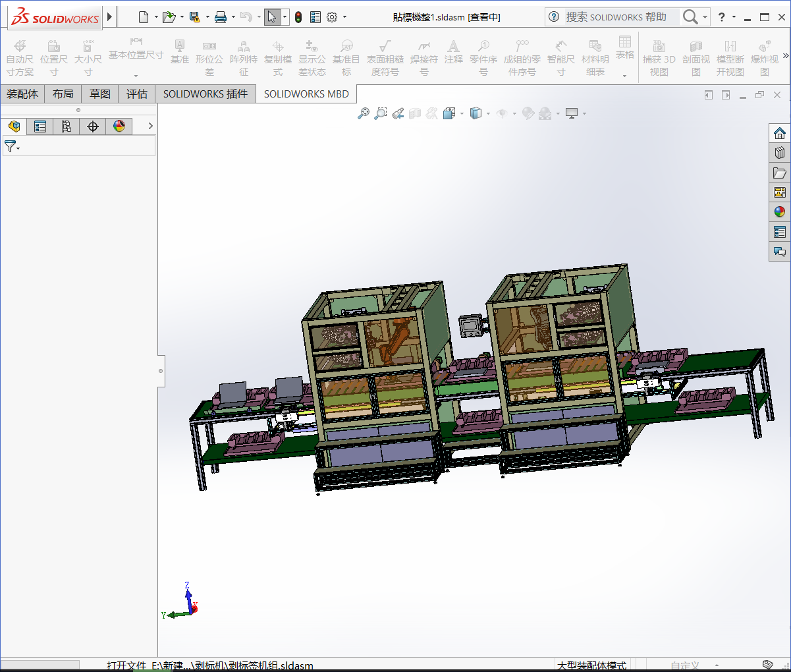This screenshot has height=672, width=791.
Task: Expand more manager tabs chevron
Action: click(x=150, y=126)
